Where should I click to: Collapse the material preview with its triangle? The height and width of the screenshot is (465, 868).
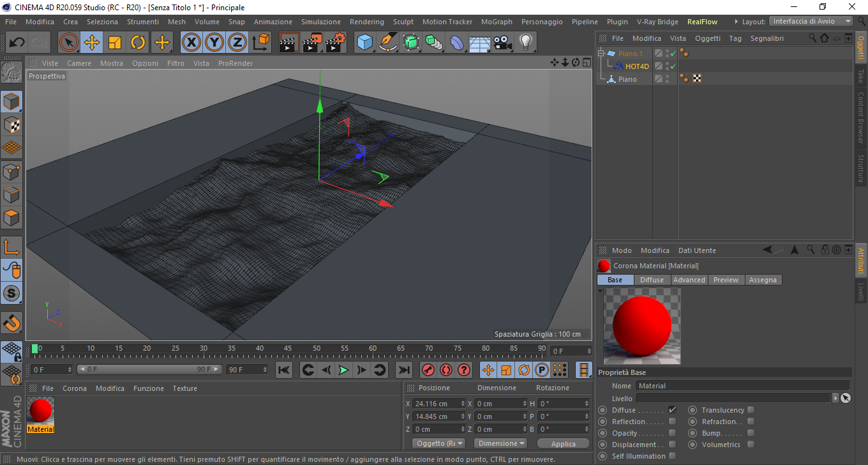(601, 291)
